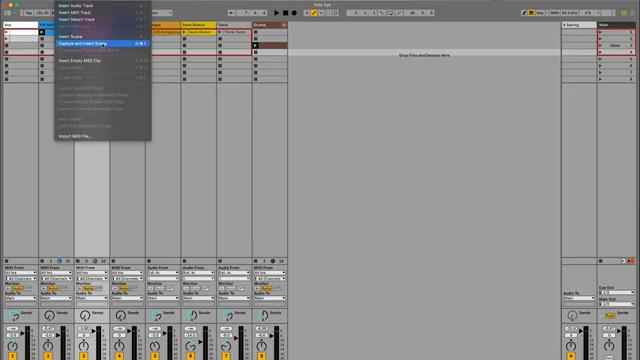Click track 8 Send A knob
The height and width of the screenshot is (360, 640).
(x=263, y=316)
